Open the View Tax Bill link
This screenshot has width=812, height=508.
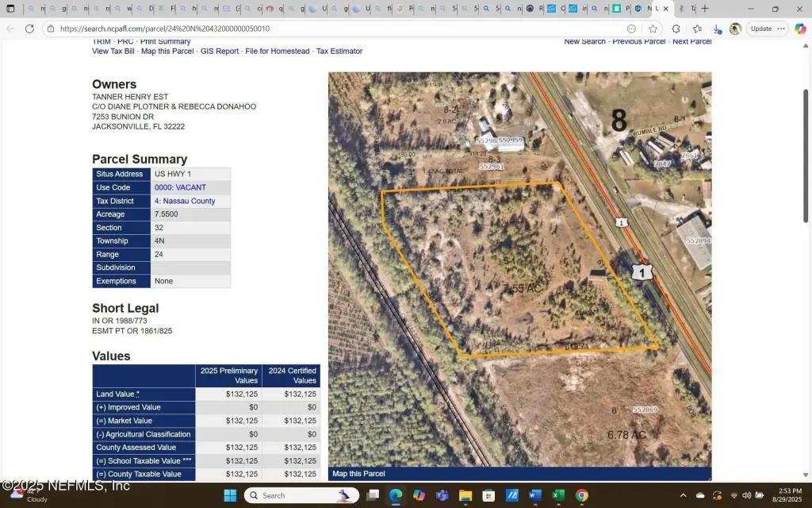click(113, 52)
